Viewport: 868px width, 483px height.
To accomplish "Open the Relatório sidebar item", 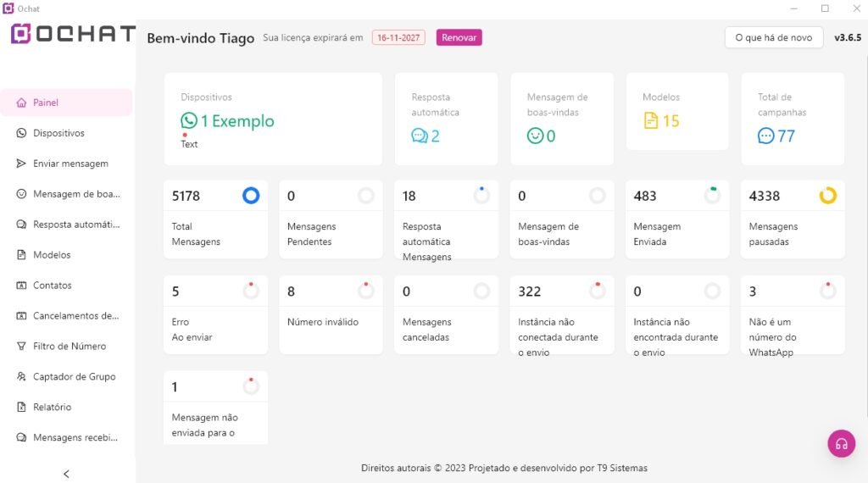I will click(52, 408).
